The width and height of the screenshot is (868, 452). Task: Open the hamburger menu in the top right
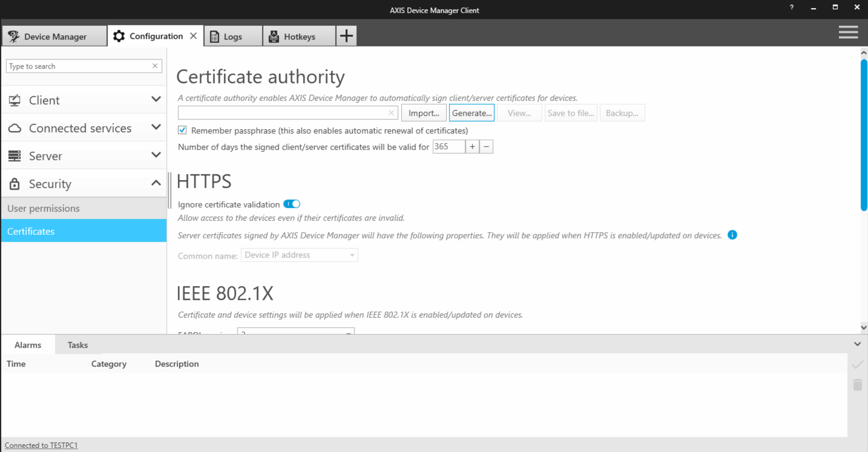[848, 32]
